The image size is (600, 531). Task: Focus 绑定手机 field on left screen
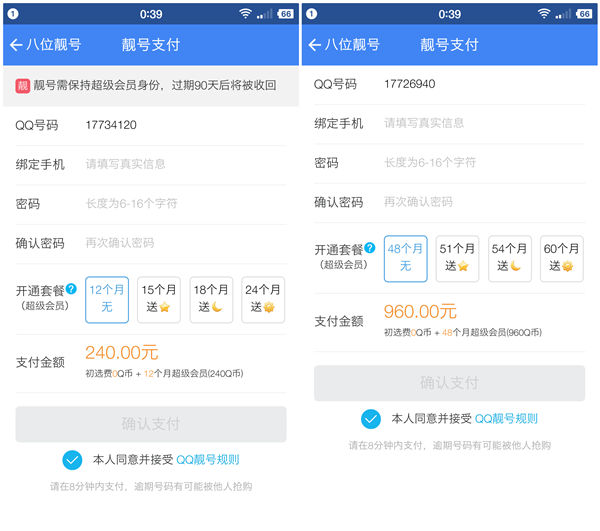(x=151, y=165)
